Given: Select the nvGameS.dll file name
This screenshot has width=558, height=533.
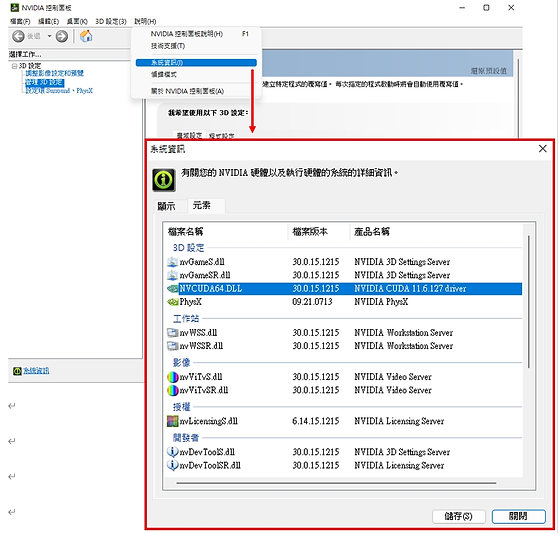Looking at the screenshot, I should [x=202, y=262].
